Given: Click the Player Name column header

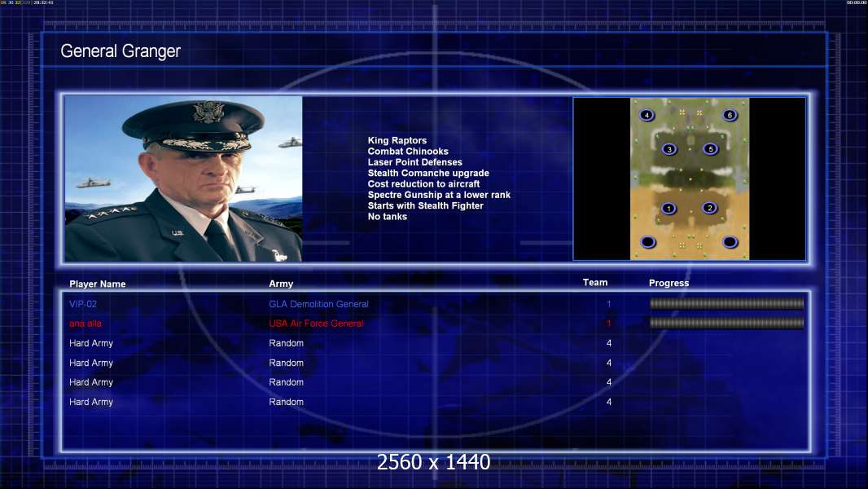Looking at the screenshot, I should [98, 284].
